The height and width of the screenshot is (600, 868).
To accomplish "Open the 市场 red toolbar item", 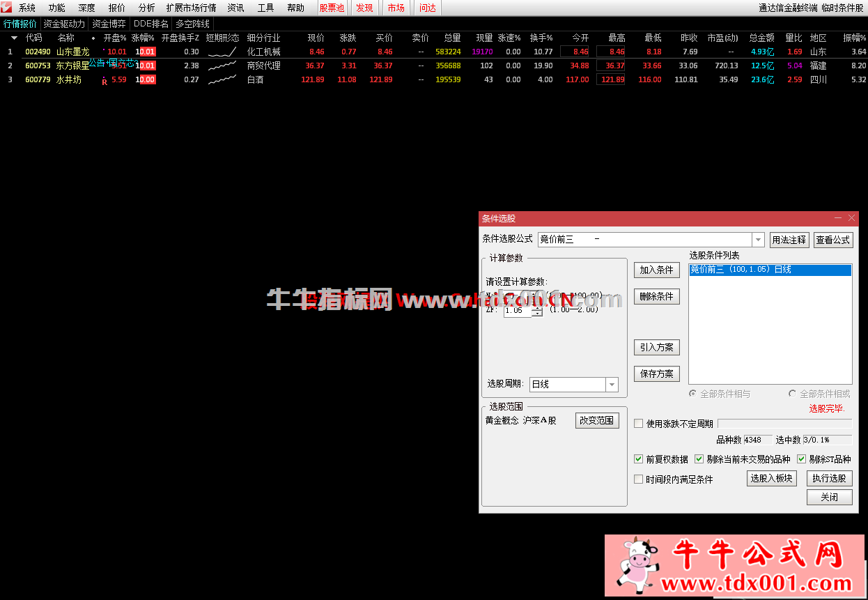I will (396, 8).
